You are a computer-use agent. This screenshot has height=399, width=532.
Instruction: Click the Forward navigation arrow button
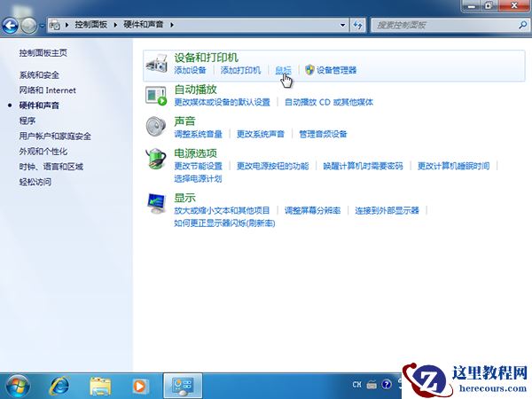(29, 26)
